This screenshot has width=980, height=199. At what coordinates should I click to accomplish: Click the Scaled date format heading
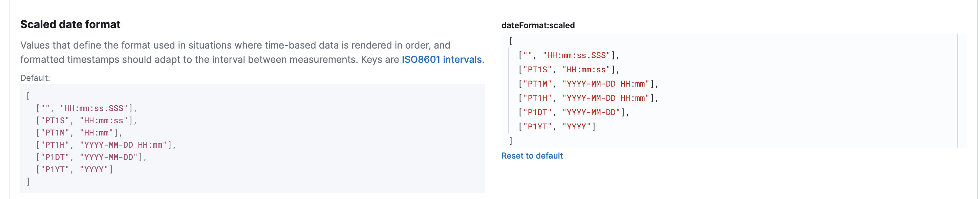70,25
